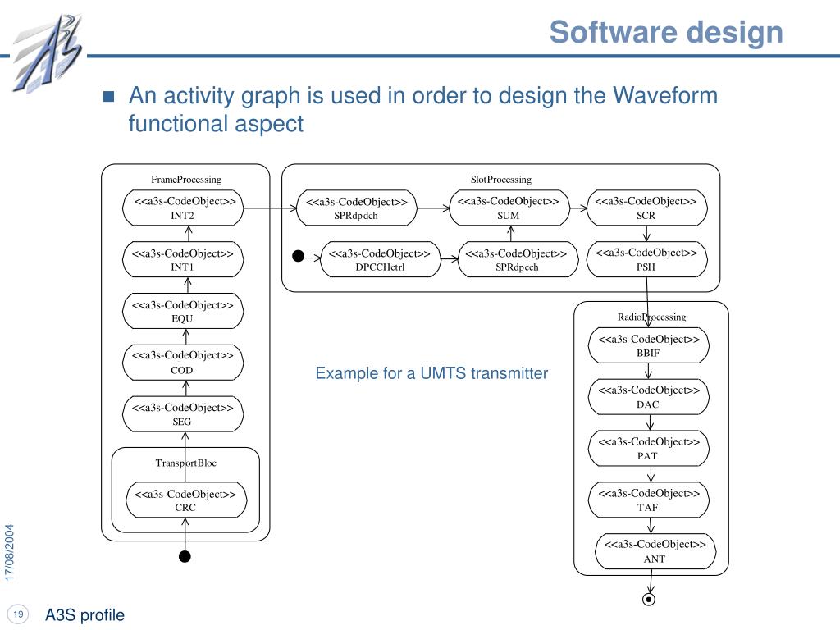Click the SlotProcessing initial node beside DPCCHctrl

(x=299, y=256)
